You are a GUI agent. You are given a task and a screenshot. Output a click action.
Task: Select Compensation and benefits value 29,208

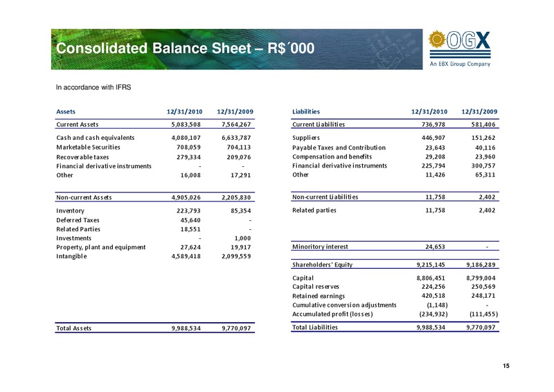(435, 157)
